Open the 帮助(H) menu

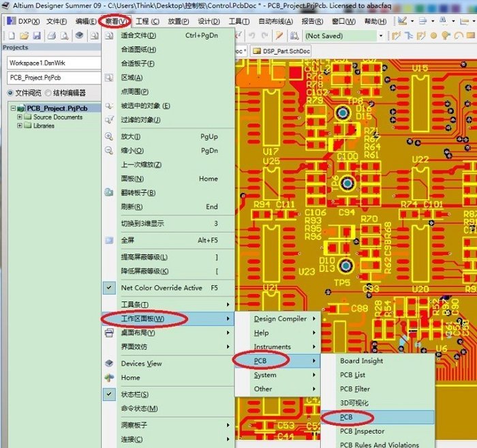click(x=375, y=21)
